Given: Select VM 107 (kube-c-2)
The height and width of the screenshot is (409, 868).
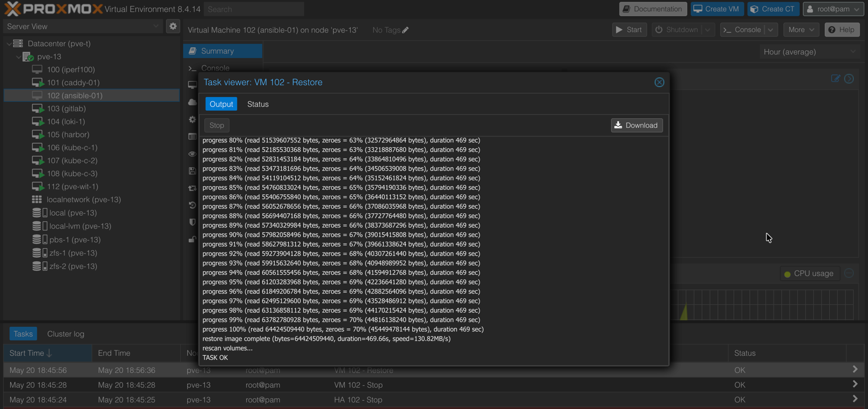Looking at the screenshot, I should (x=72, y=161).
